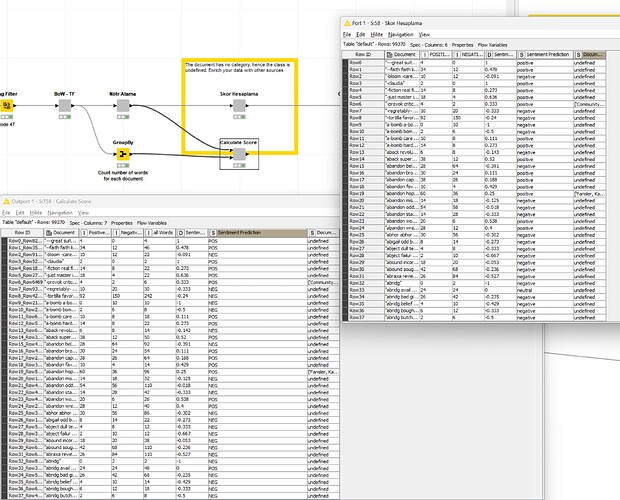620x500 pixels.
Task: Click Document column type icon in Skor Hesaplama table
Action: point(389,55)
